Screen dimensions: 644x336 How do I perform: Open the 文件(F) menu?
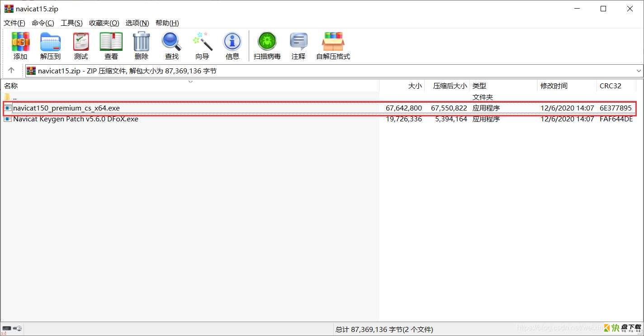[14, 23]
